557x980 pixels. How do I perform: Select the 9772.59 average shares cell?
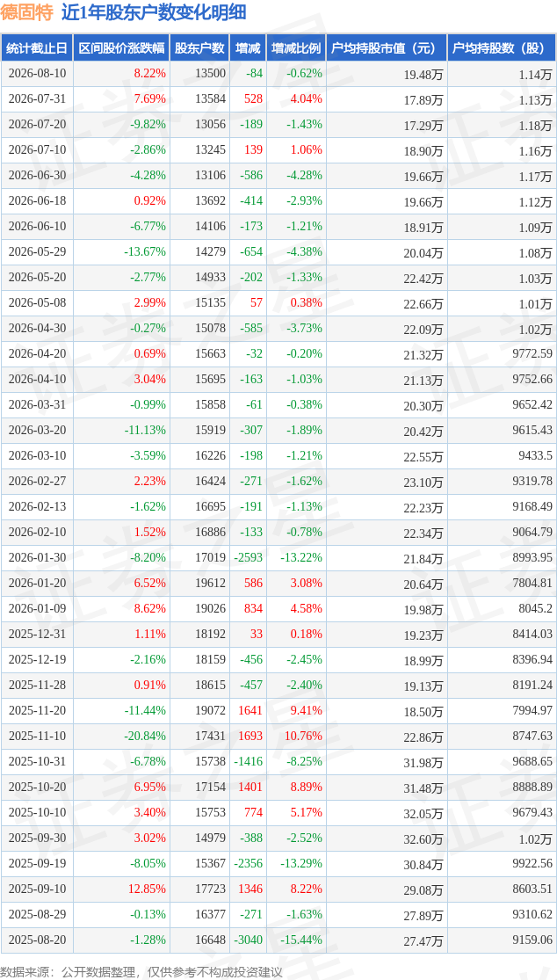[x=532, y=353]
